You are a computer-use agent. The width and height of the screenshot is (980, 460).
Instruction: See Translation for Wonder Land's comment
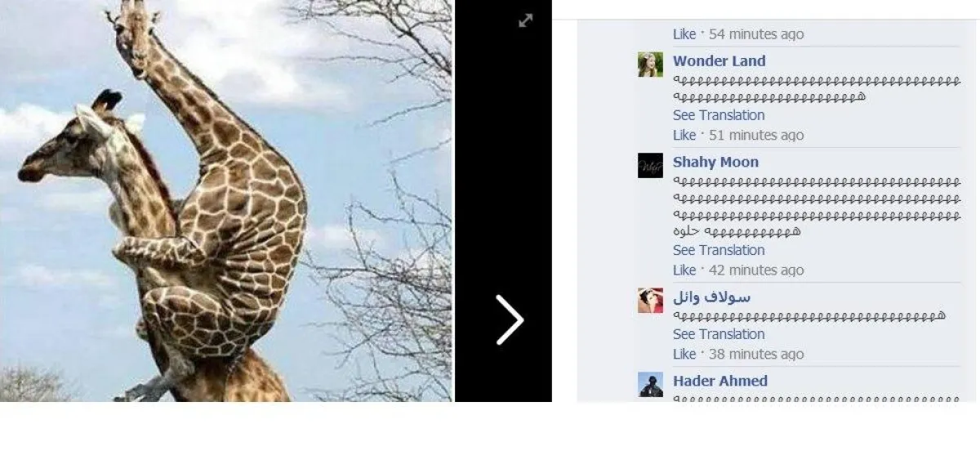[719, 115]
